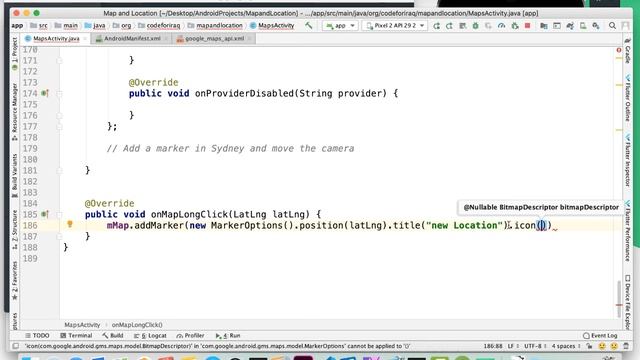Screen dimensions: 640x360
Task: Click the src breadcrumb folder
Action: click(39, 25)
